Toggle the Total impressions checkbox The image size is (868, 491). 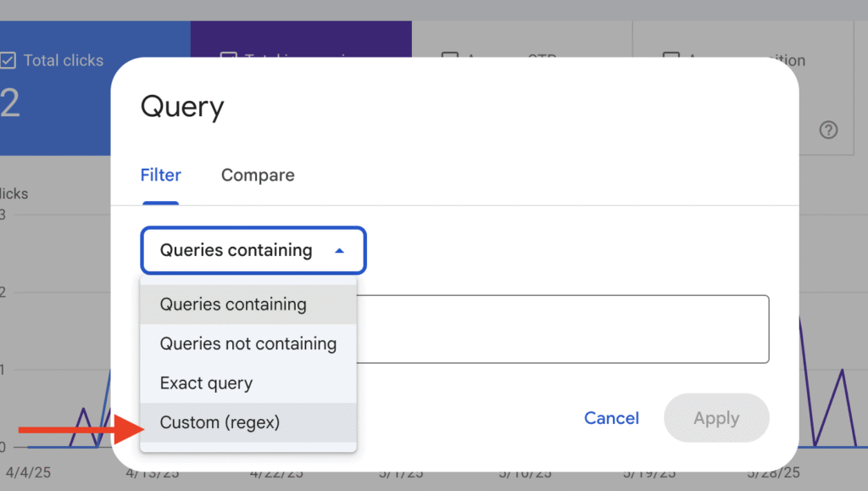[x=228, y=55]
